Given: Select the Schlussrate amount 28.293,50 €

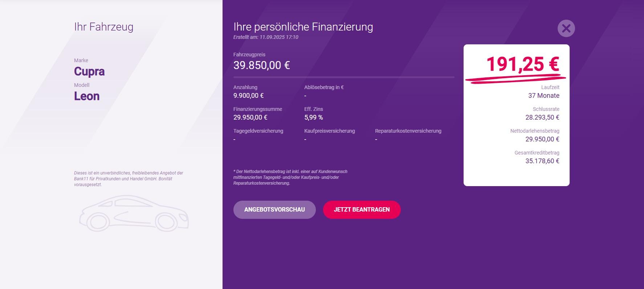Looking at the screenshot, I should coord(542,117).
